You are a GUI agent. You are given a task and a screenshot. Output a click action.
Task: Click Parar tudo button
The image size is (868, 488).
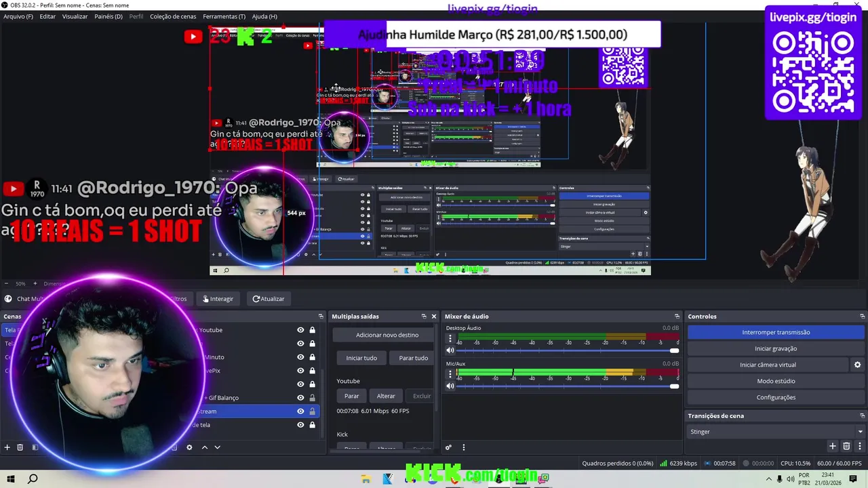point(413,358)
